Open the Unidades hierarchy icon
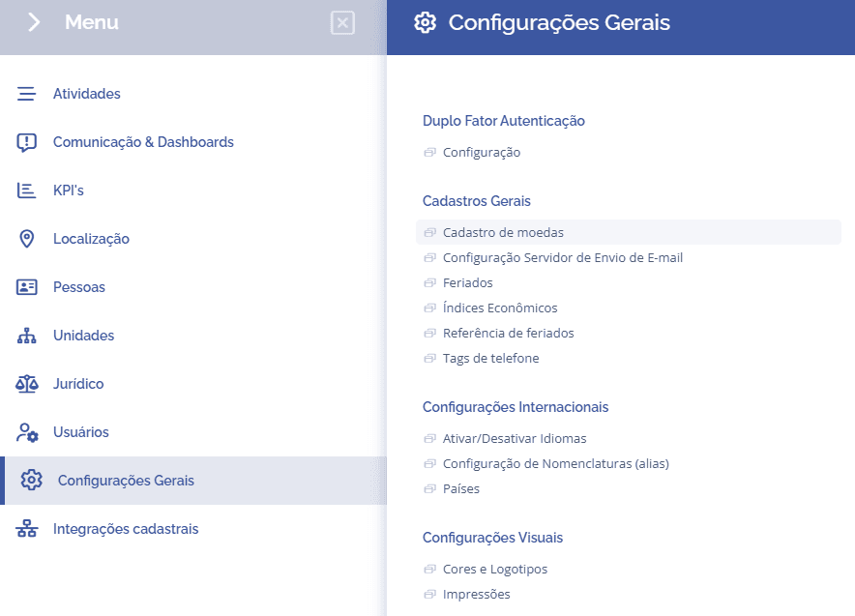 coord(26,336)
